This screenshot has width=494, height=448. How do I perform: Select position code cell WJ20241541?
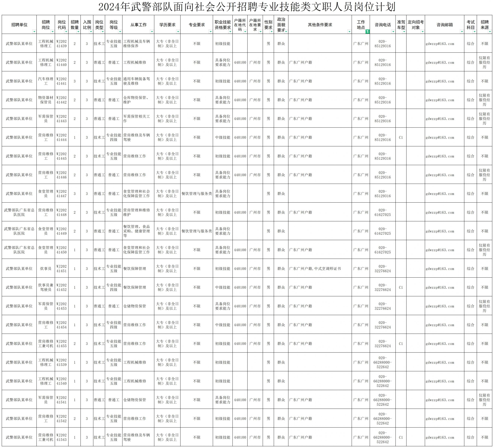point(62,400)
